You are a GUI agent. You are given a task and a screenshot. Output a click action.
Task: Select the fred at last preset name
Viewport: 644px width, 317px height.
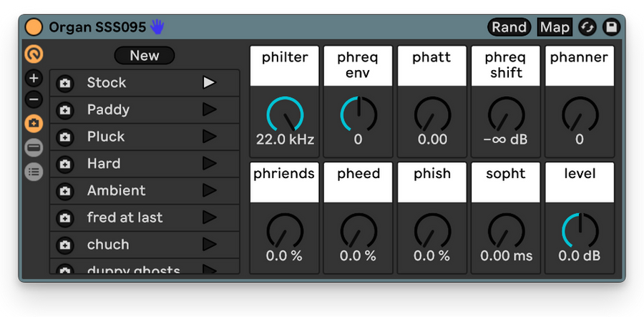(x=125, y=218)
